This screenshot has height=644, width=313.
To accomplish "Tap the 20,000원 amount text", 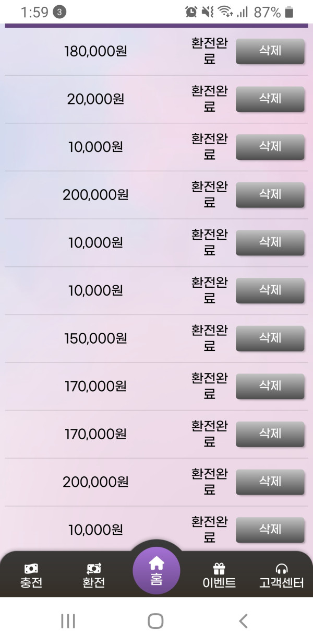I will 96,99.
